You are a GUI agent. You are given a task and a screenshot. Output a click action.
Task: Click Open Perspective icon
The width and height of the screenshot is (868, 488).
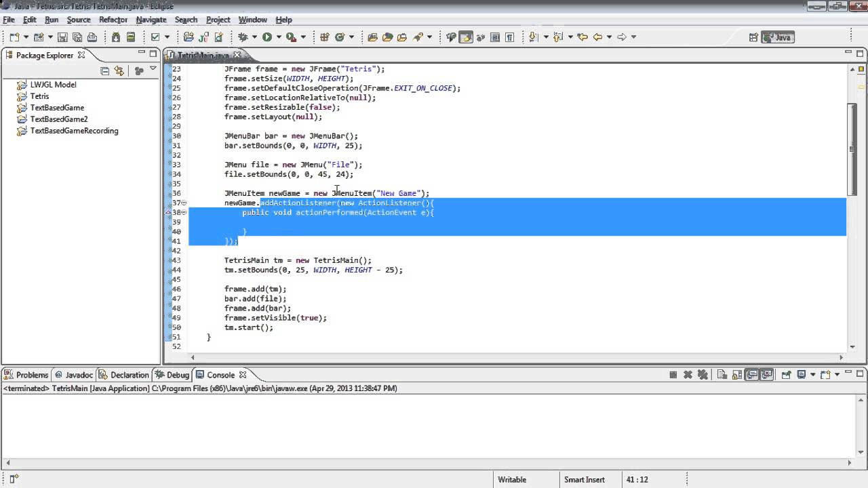click(x=753, y=37)
